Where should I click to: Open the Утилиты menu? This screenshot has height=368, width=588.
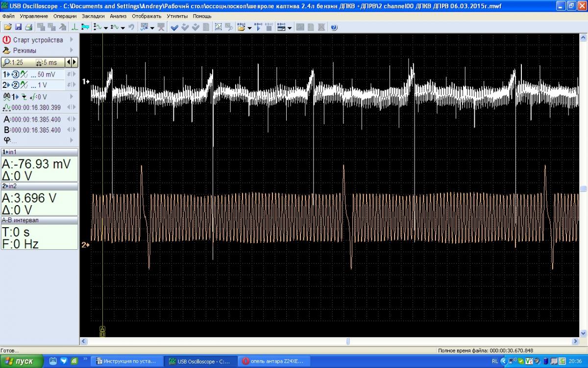coord(176,16)
